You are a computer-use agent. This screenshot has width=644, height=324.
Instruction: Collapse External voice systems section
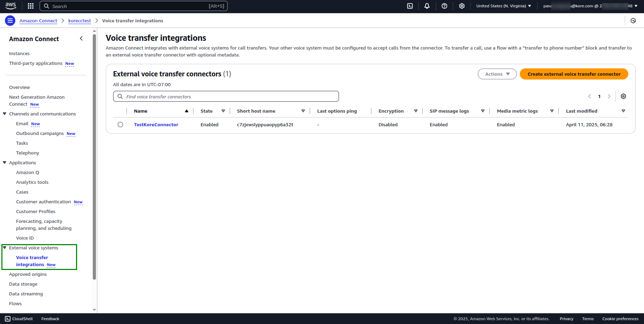coord(5,248)
